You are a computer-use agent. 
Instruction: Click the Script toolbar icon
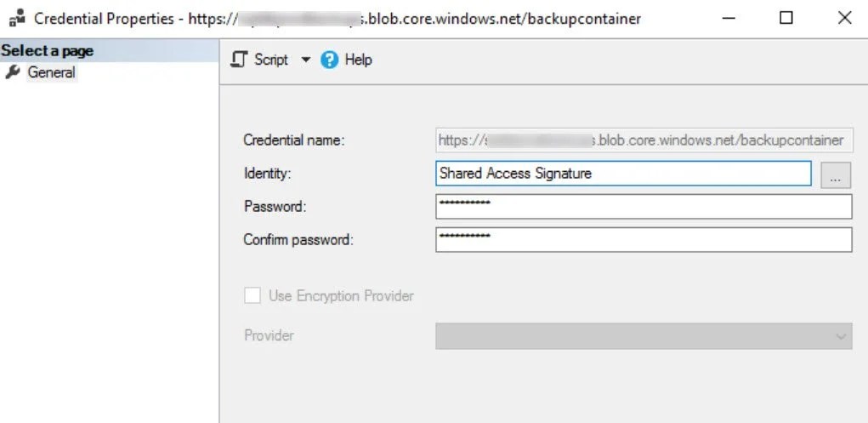pos(240,60)
